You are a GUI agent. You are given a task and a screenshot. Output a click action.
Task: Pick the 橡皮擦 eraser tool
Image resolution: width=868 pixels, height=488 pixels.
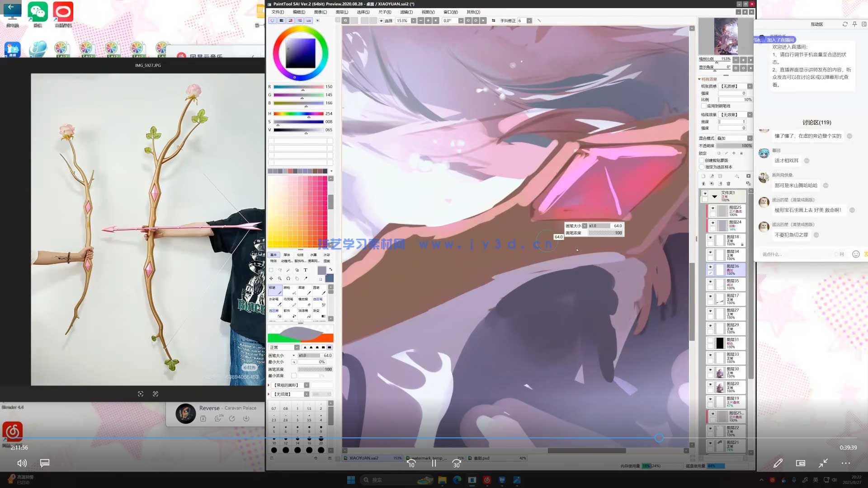303,301
